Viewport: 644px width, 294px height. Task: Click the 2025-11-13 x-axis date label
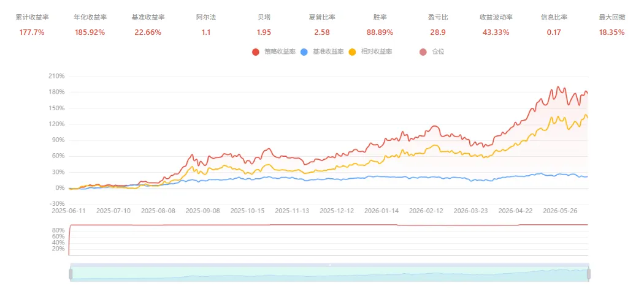[292, 211]
